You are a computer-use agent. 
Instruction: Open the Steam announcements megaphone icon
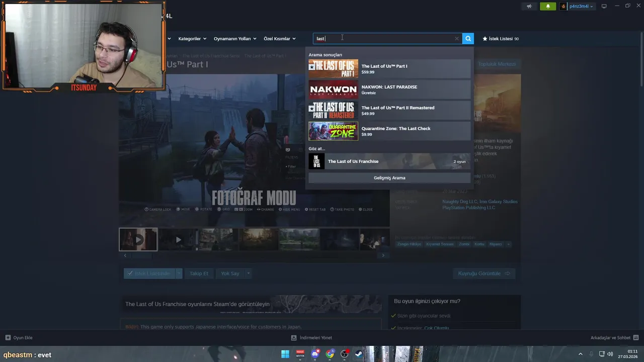[529, 7]
